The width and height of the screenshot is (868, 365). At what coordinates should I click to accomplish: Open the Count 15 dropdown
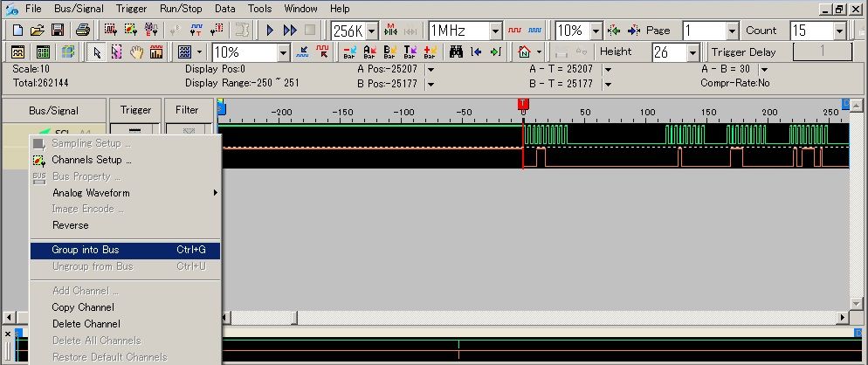coord(840,31)
